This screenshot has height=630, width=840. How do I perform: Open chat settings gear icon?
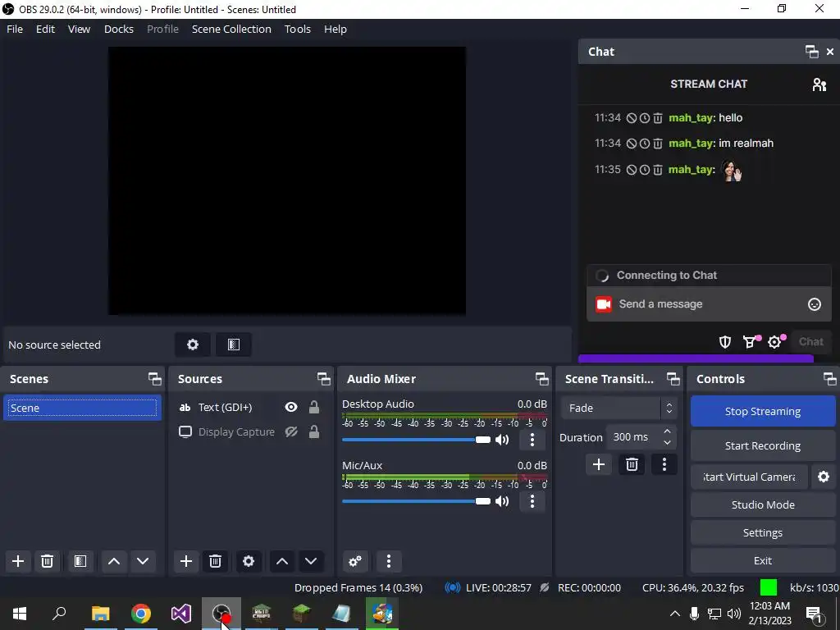pyautogui.click(x=774, y=342)
